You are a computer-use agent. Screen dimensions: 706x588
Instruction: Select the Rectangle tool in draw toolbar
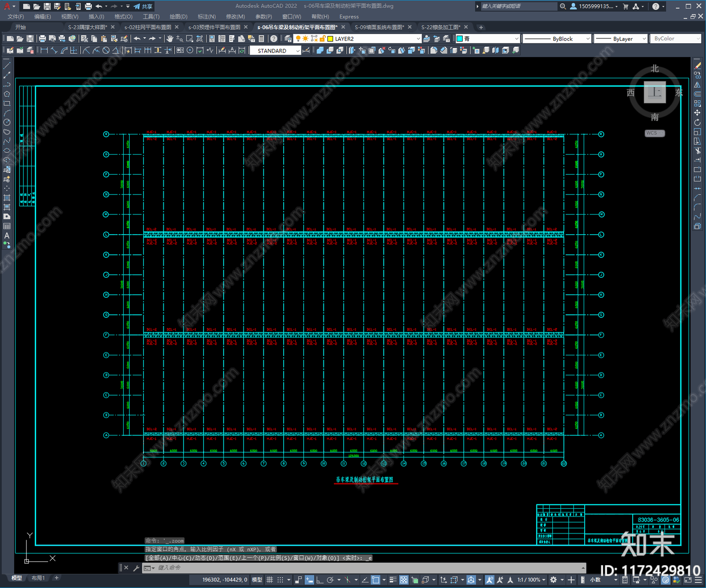tap(7, 104)
